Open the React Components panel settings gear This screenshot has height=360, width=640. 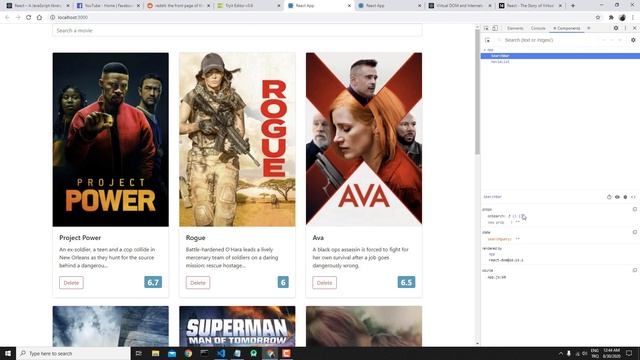633,40
